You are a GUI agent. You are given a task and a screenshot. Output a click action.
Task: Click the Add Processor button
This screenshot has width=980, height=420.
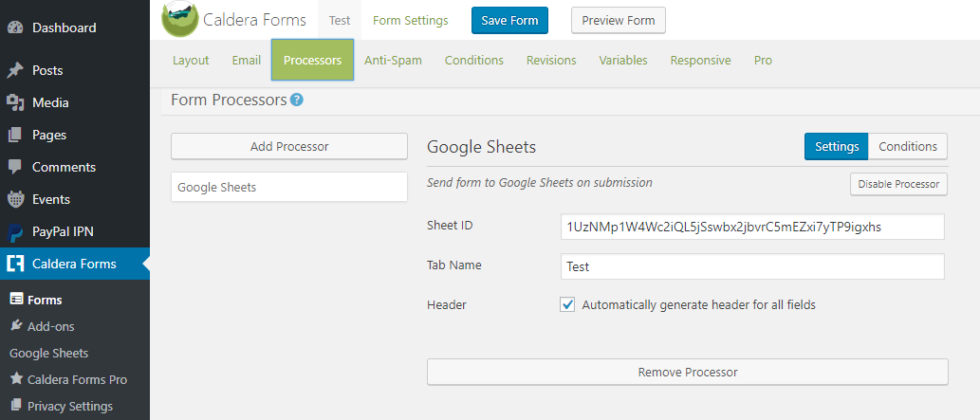289,146
